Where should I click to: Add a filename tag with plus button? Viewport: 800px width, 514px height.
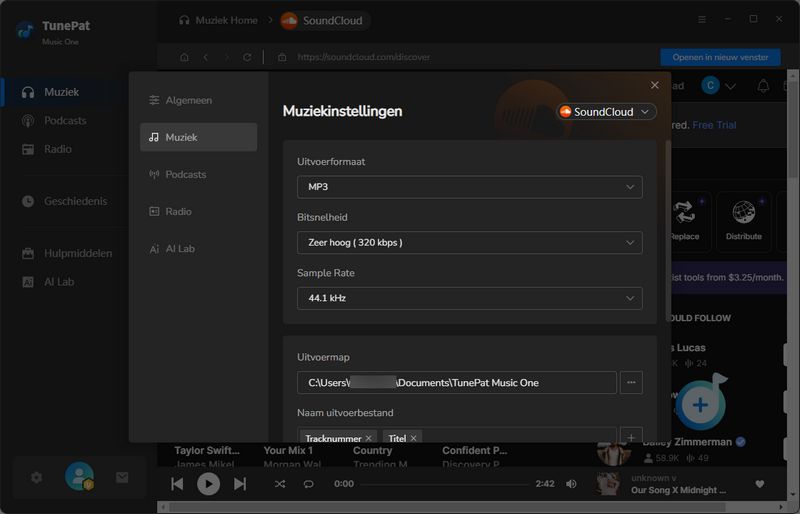click(631, 437)
